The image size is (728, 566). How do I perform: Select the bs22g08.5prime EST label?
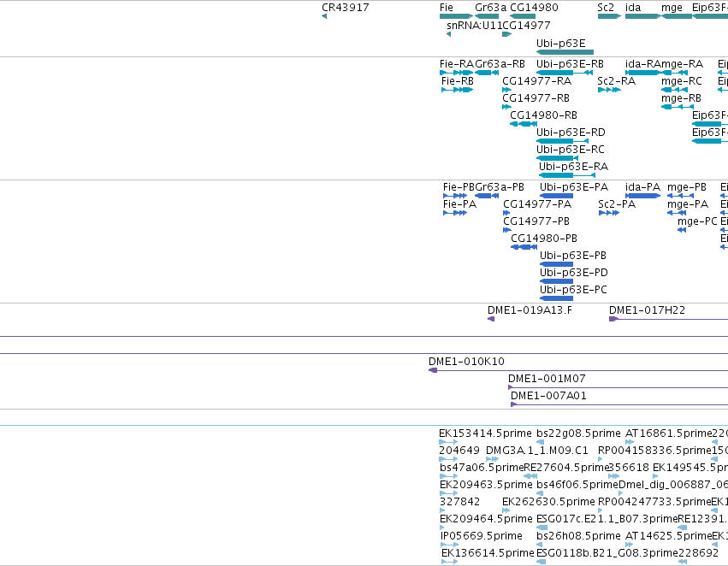[578, 433]
